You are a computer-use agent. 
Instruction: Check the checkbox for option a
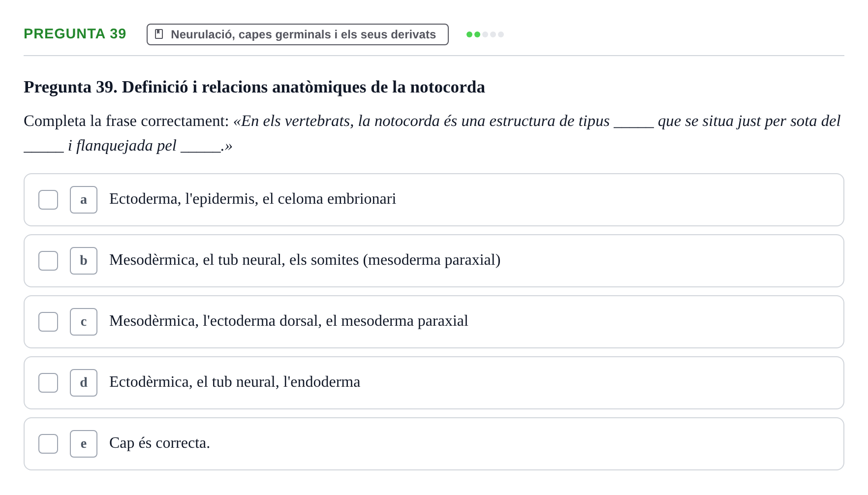pyautogui.click(x=48, y=200)
